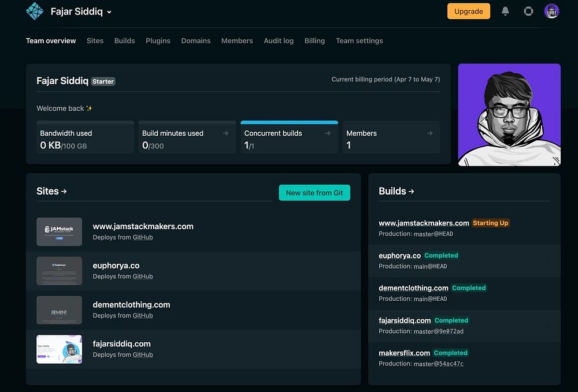The height and width of the screenshot is (392, 578).
Task: Click Production: main@HEAD under euphorya.co build
Action: pyautogui.click(x=413, y=266)
